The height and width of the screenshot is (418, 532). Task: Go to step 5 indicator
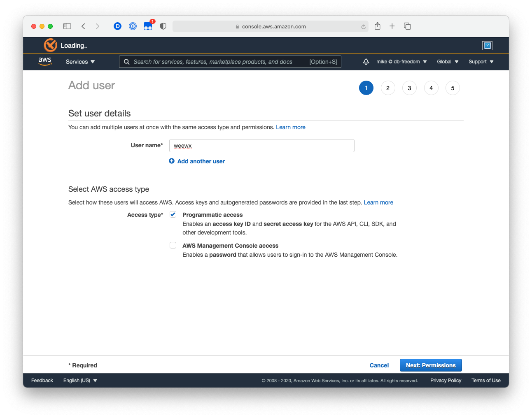[453, 88]
